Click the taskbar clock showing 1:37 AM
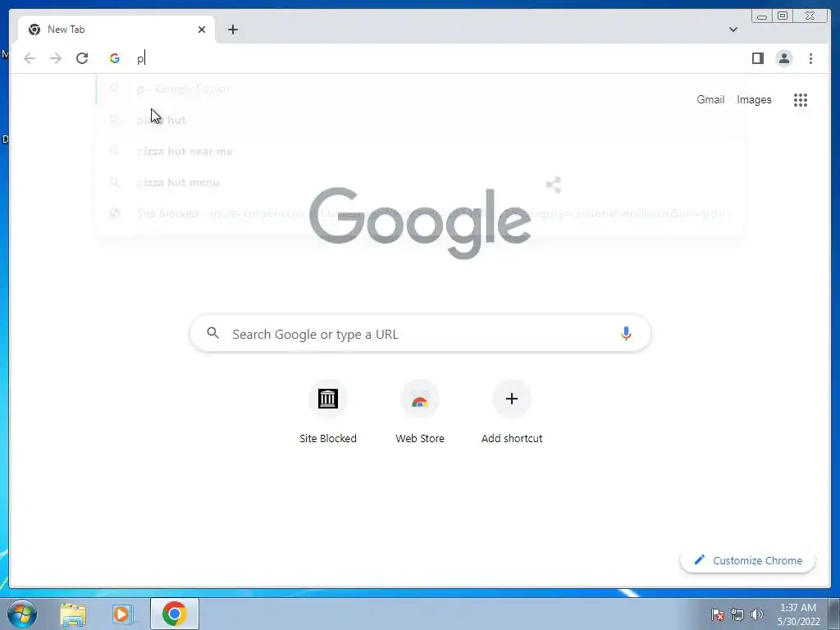This screenshot has width=840, height=630. point(798,614)
